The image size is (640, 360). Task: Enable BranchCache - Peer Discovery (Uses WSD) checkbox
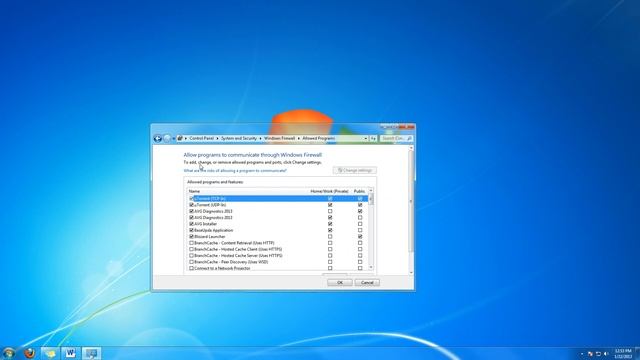[191, 262]
